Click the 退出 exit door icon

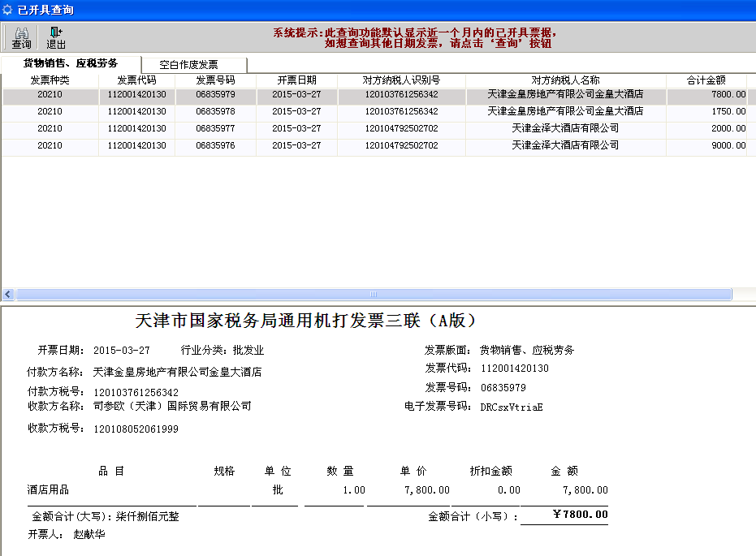[56, 32]
